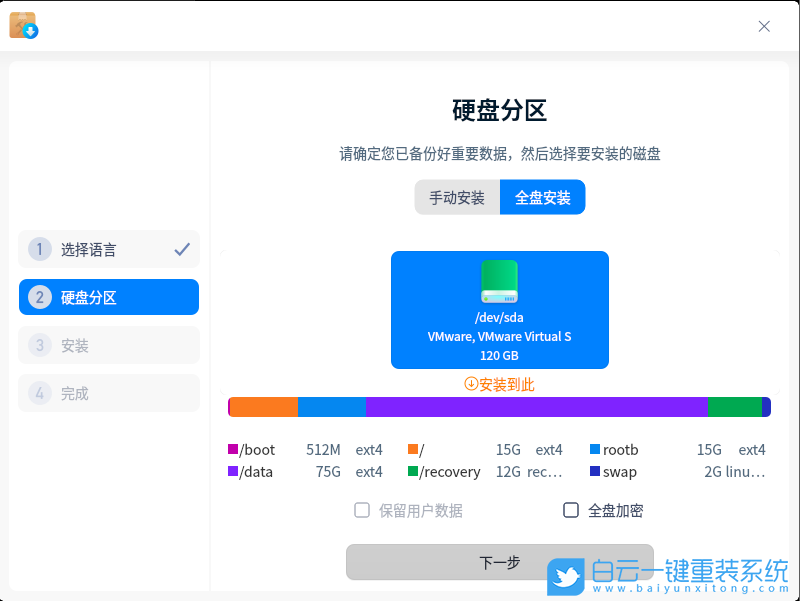Click the rootb blue legend square
Screen dimensions: 800x601
[597, 449]
